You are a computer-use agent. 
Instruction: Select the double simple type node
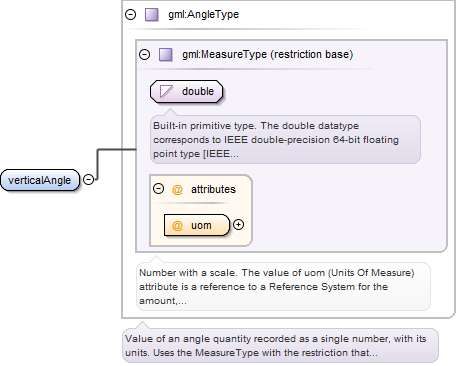[x=186, y=91]
